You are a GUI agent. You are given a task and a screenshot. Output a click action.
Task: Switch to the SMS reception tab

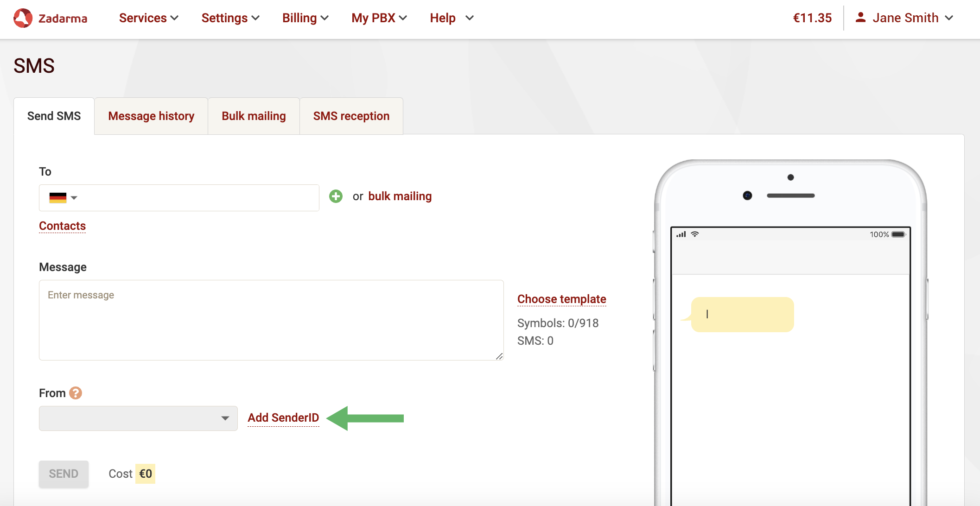pyautogui.click(x=352, y=116)
